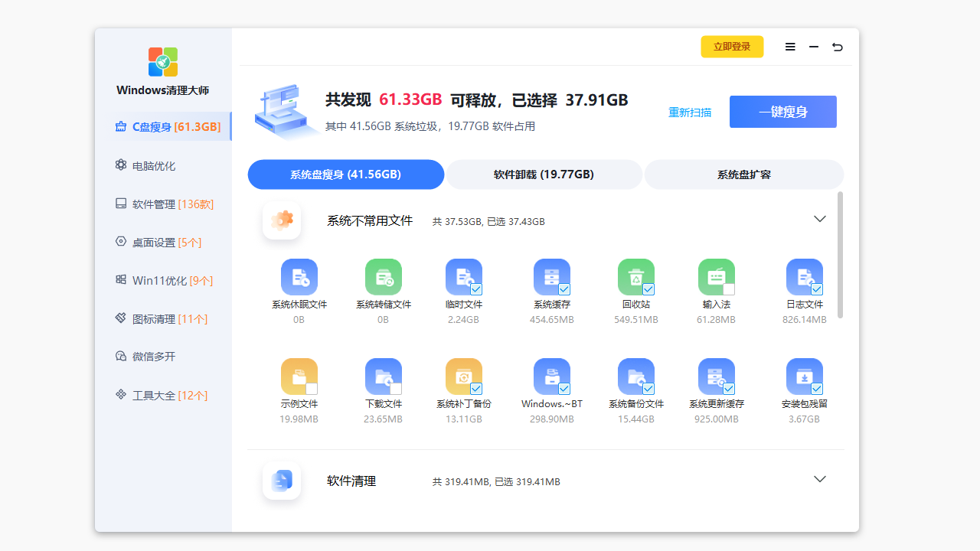
Task: Click the 安装包残留 cleanup icon
Action: point(804,377)
